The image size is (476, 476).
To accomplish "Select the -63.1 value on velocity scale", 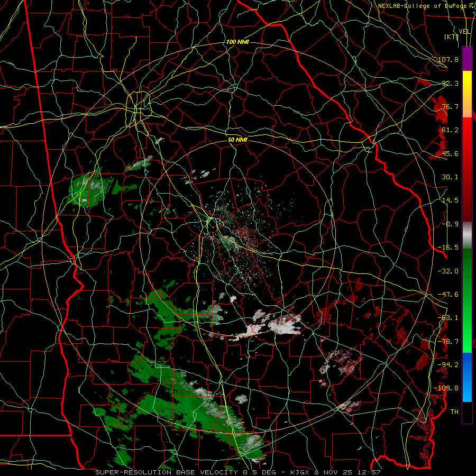I will [448, 318].
